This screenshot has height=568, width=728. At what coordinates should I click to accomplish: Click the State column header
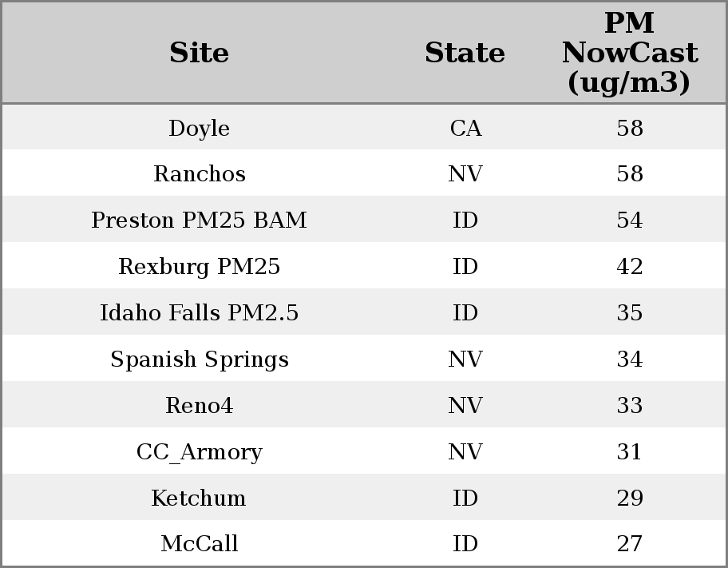click(x=465, y=53)
